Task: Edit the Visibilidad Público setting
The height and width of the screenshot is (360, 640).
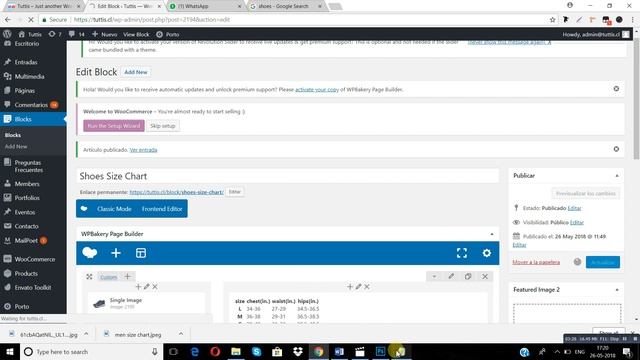Action: coord(577,222)
